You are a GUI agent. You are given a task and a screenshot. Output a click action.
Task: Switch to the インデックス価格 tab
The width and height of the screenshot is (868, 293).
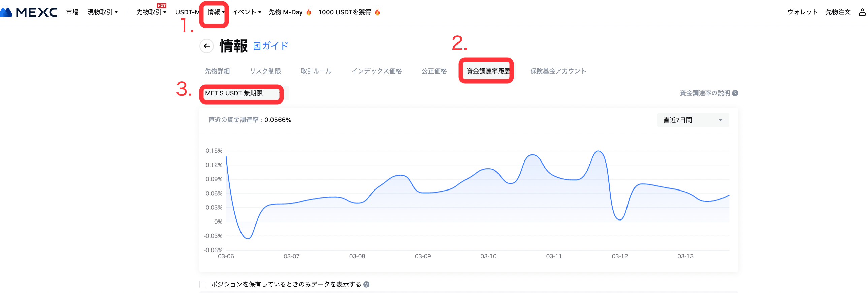point(376,71)
